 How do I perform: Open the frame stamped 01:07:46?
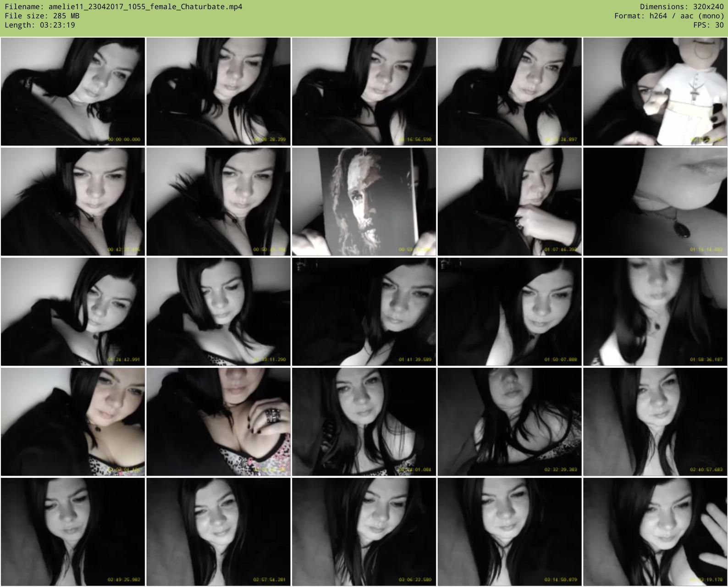point(509,202)
